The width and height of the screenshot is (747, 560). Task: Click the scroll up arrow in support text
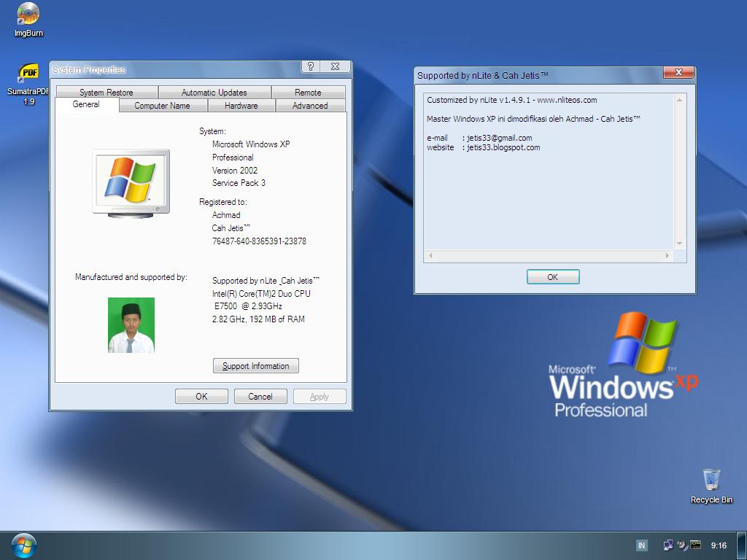pos(680,100)
